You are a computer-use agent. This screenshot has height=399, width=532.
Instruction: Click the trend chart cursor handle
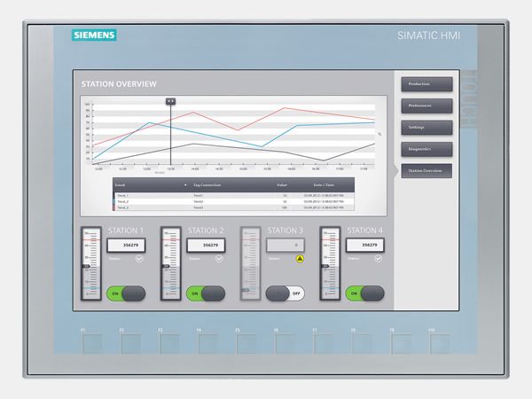point(170,102)
